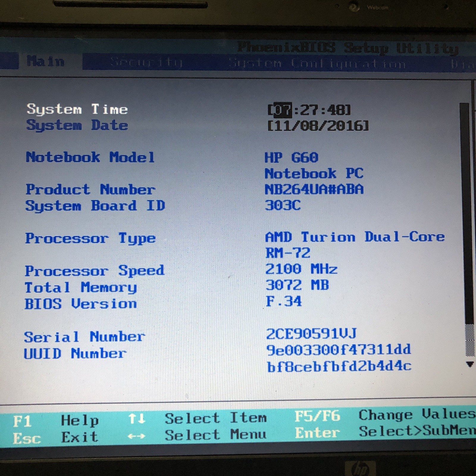Click the Processor Type label
The height and width of the screenshot is (476, 476).
click(x=90, y=239)
